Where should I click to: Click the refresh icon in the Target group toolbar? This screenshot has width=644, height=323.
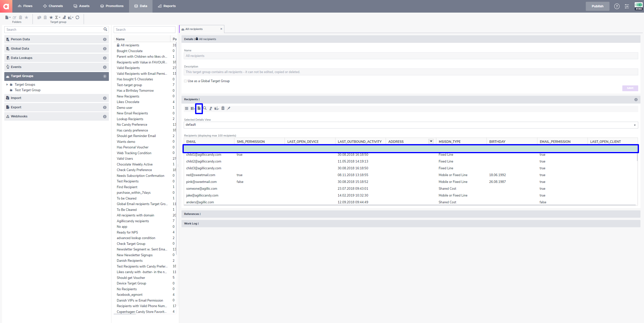pyautogui.click(x=77, y=17)
